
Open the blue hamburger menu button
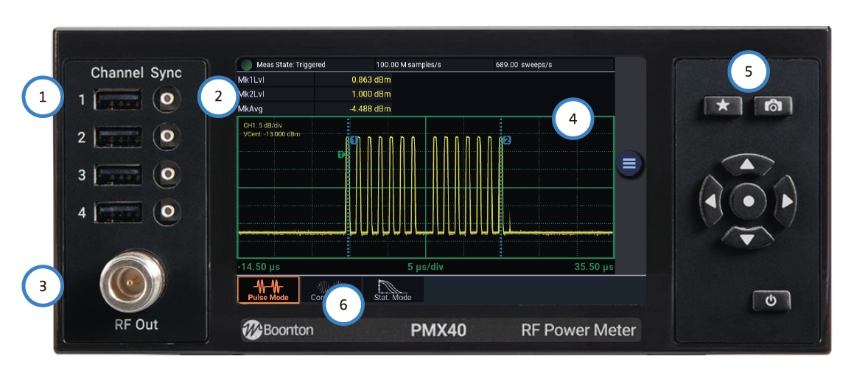(629, 164)
